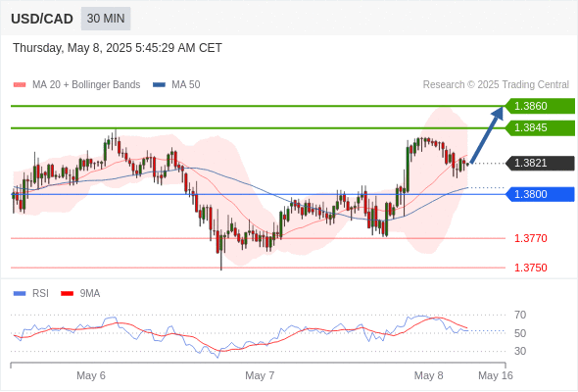Click the RSI 70 level label

click(520, 315)
